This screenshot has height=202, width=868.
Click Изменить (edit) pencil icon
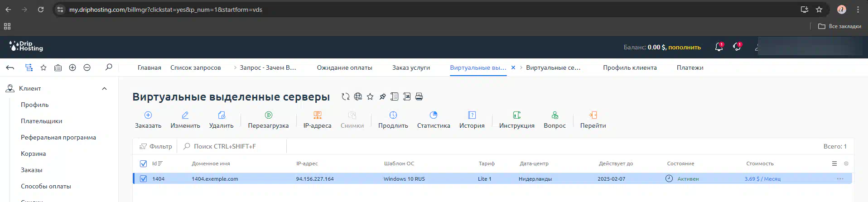[x=185, y=115]
